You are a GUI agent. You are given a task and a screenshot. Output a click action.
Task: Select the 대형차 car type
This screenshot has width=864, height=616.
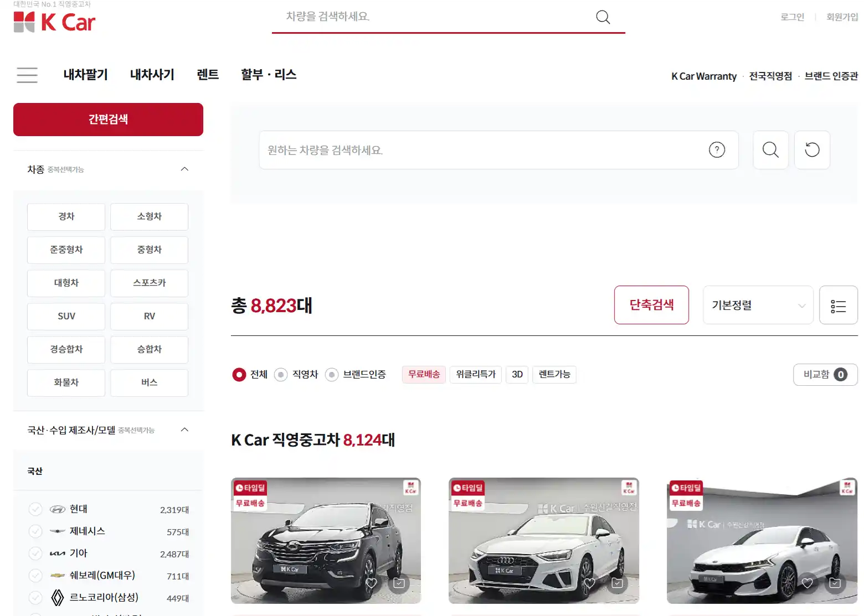66,283
